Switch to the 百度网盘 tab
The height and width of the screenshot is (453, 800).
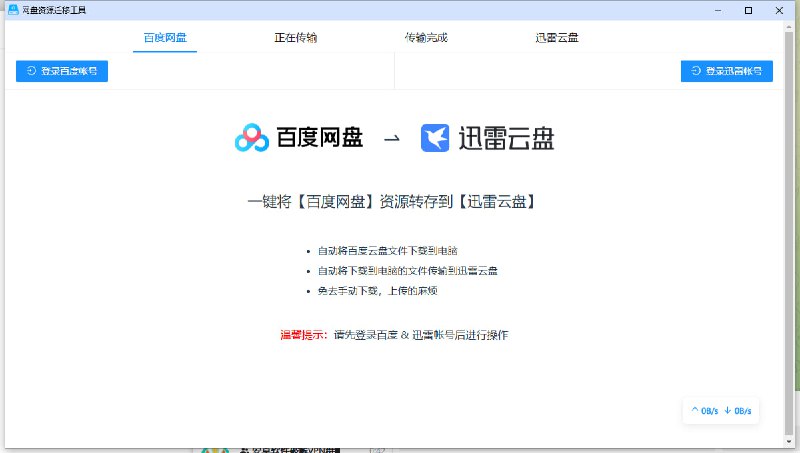click(165, 38)
